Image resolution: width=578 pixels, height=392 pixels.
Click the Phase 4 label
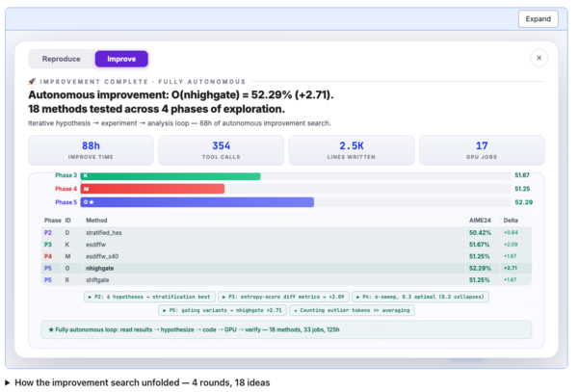66,189
